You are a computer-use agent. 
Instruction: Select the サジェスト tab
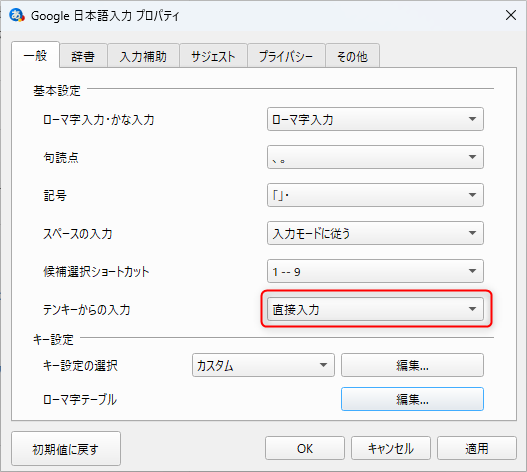click(213, 56)
